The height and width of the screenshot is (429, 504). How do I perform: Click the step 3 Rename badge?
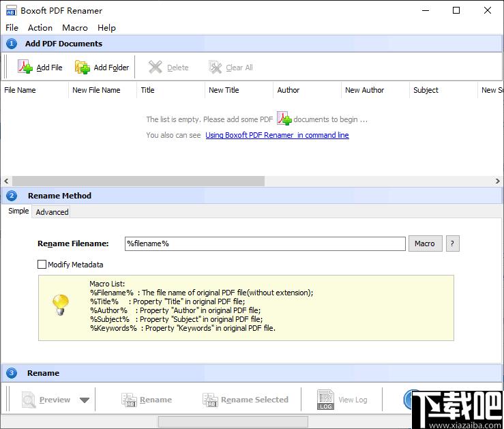coord(12,373)
